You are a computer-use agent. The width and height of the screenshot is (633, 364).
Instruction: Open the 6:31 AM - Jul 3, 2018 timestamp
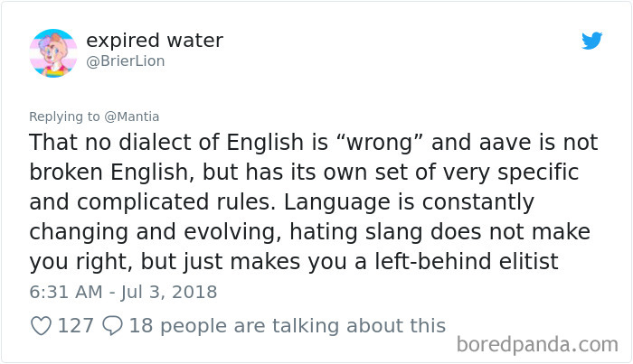123,292
